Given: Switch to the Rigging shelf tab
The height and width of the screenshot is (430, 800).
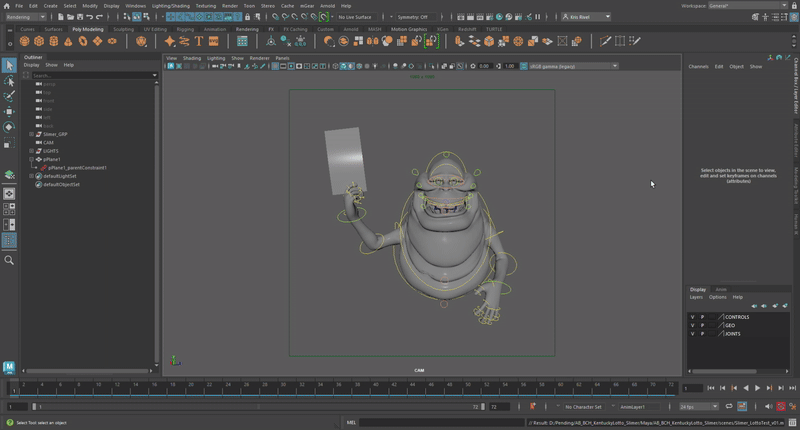Looking at the screenshot, I should [185, 29].
